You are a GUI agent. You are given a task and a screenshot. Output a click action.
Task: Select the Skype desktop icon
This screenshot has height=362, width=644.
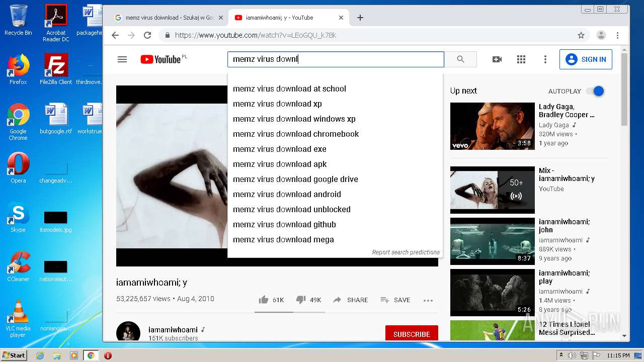coord(18,218)
